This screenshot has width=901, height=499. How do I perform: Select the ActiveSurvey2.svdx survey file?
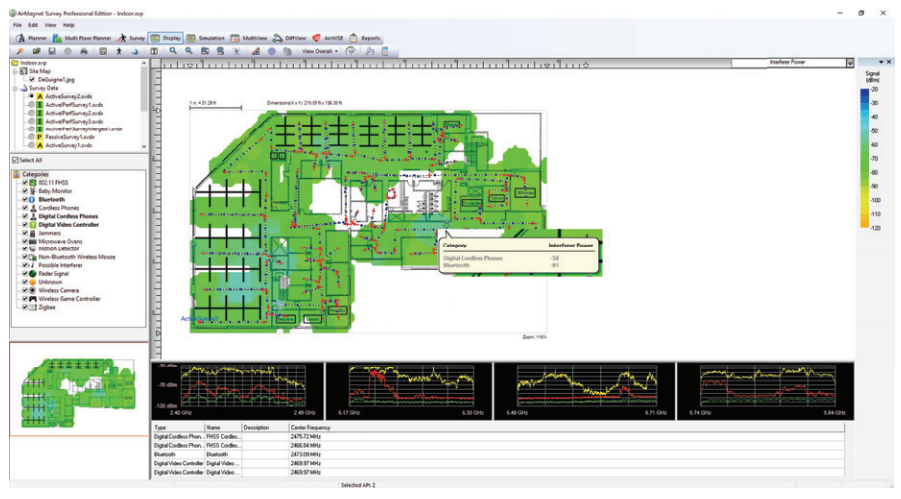pos(68,97)
